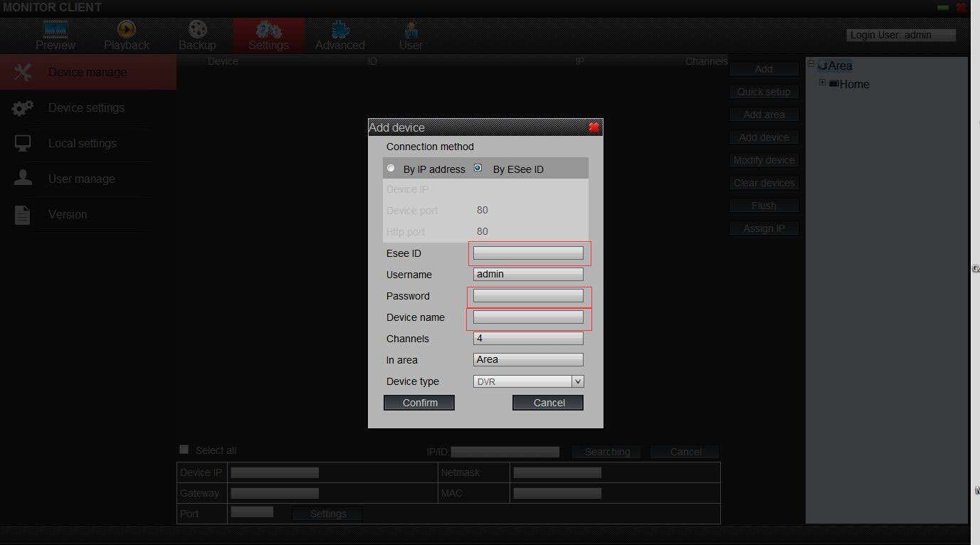Click inside the Esee ID input field
This screenshot has height=545, width=980.
coord(528,253)
